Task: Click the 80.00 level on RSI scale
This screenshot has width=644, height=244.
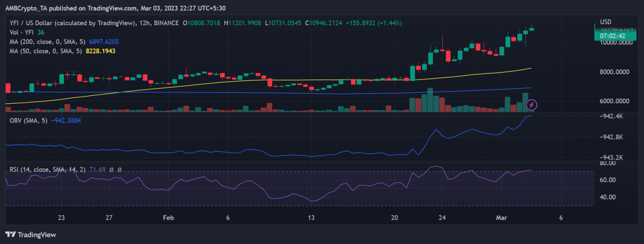Action: click(608, 163)
